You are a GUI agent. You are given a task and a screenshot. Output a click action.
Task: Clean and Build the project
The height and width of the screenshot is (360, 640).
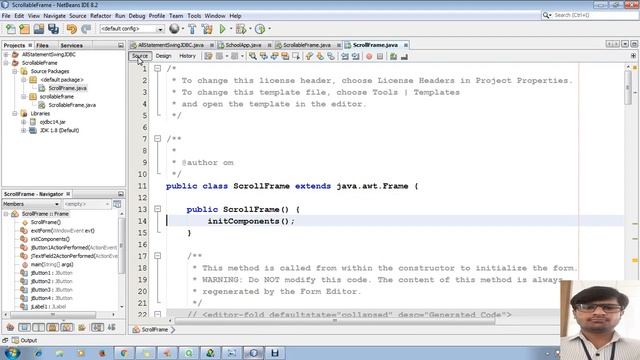click(207, 29)
